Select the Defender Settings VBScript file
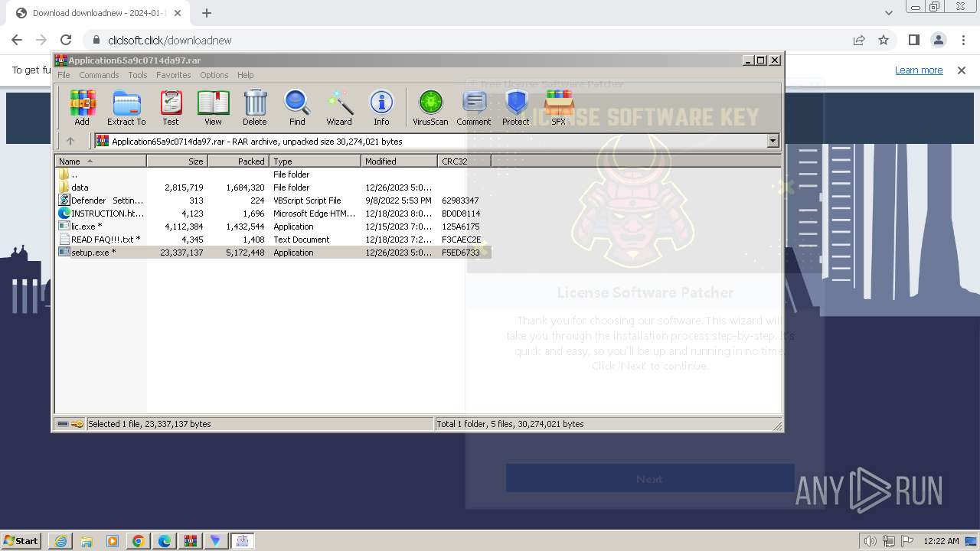The width and height of the screenshot is (980, 551). click(273, 201)
